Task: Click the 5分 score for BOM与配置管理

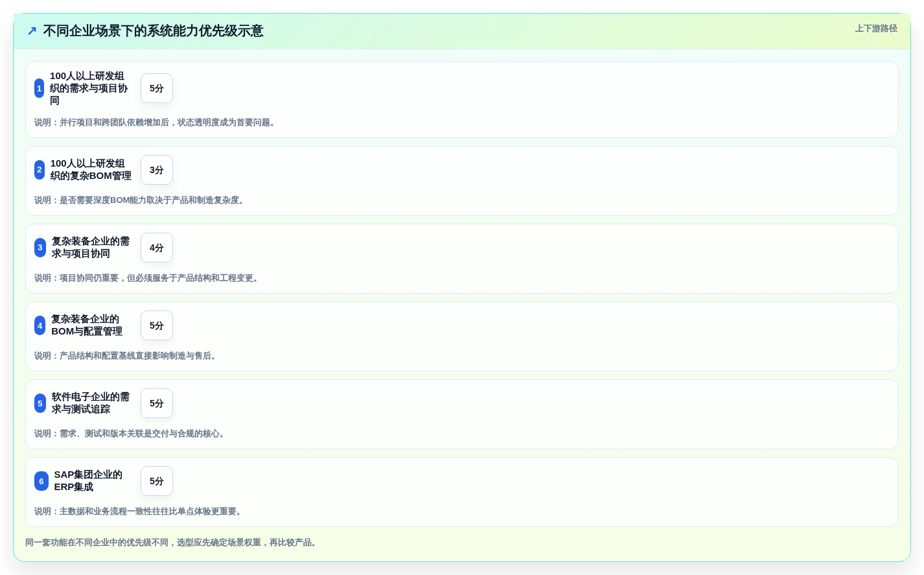Action: coord(157,325)
